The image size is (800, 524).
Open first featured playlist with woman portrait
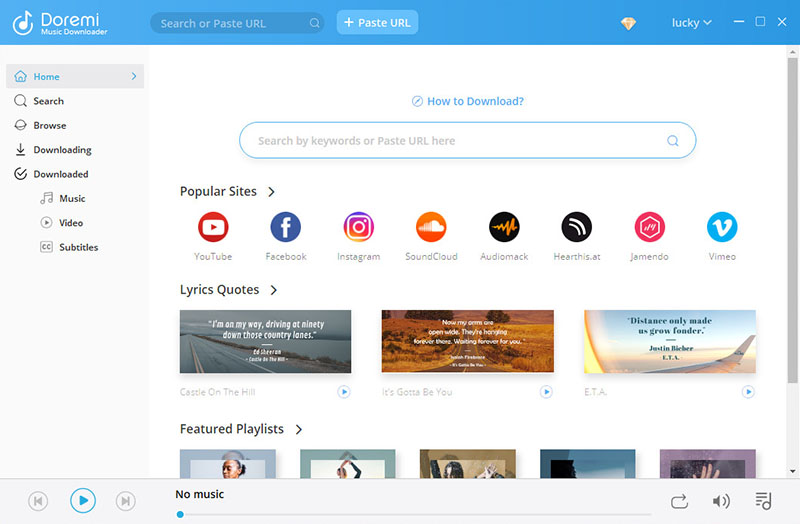(228, 464)
